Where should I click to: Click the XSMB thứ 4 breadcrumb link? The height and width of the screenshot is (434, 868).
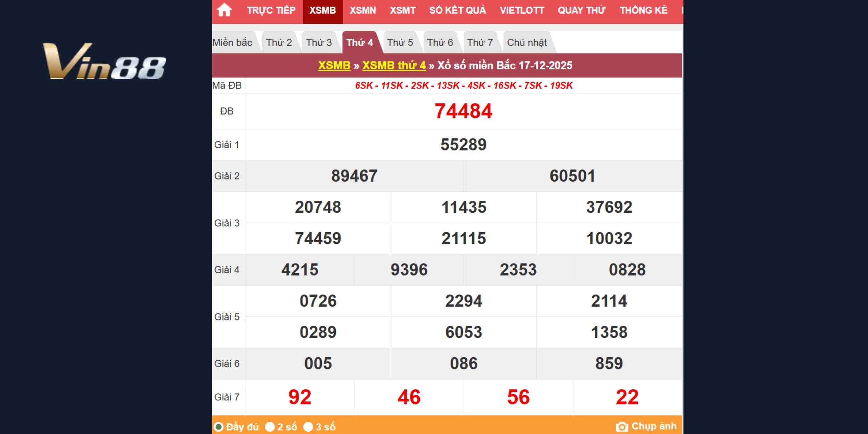pyautogui.click(x=394, y=65)
